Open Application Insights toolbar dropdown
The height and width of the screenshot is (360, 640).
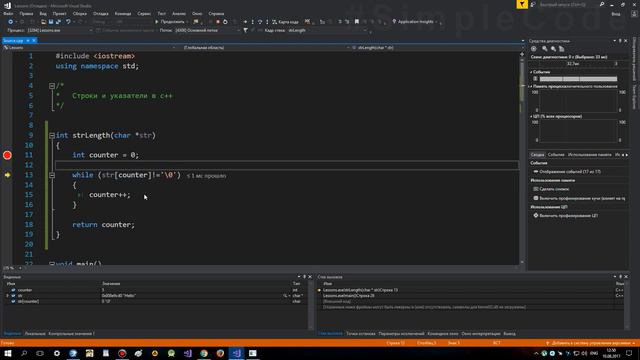[415, 22]
